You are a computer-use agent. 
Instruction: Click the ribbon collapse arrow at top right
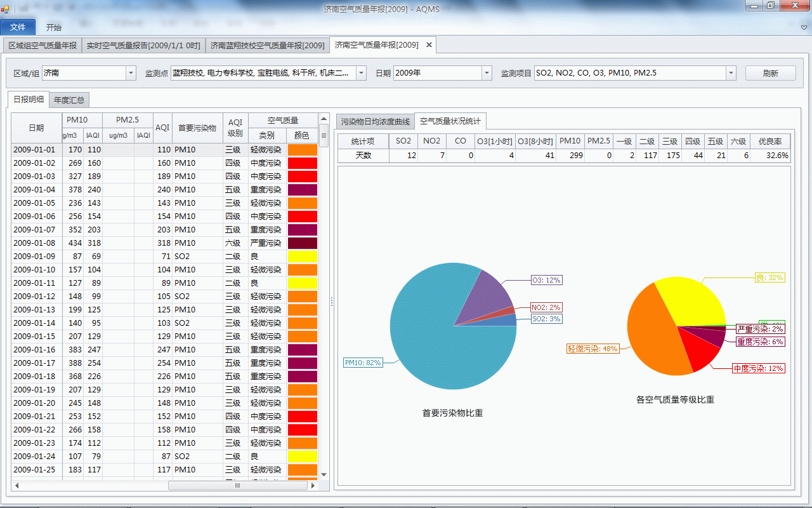tap(804, 28)
